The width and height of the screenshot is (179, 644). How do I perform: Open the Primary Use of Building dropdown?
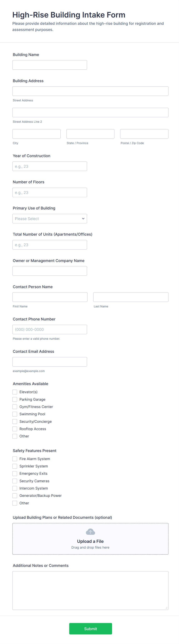[x=49, y=219]
